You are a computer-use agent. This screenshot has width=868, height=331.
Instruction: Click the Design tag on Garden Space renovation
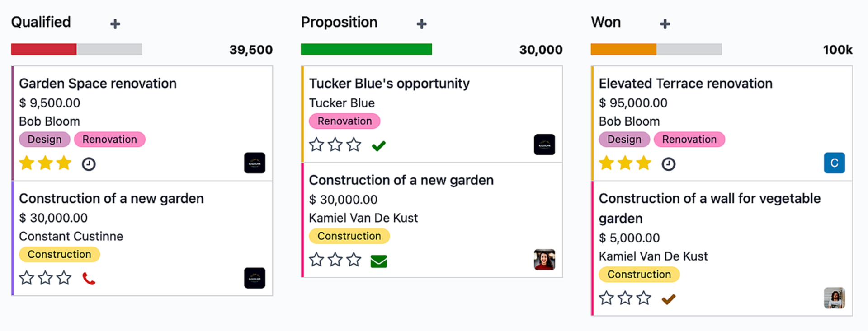click(45, 140)
